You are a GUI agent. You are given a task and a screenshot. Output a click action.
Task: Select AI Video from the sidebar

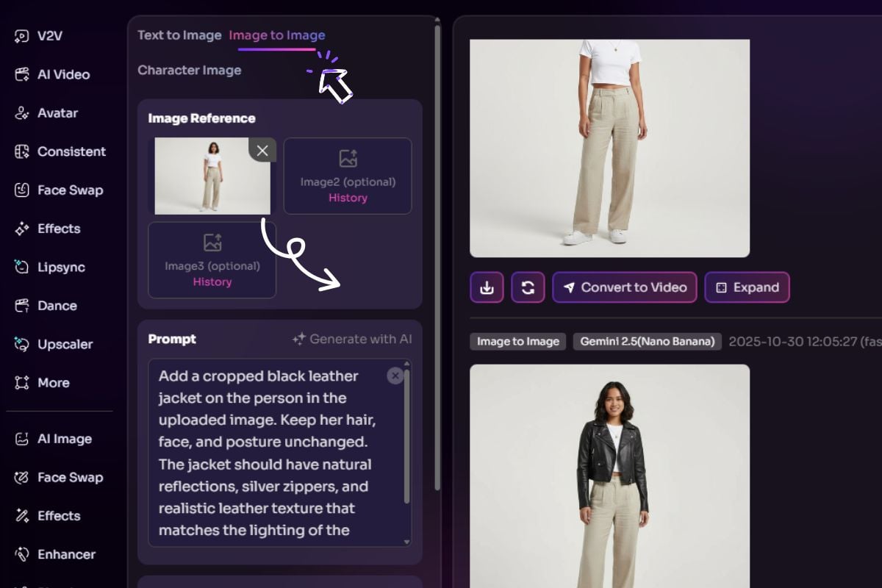click(53, 74)
